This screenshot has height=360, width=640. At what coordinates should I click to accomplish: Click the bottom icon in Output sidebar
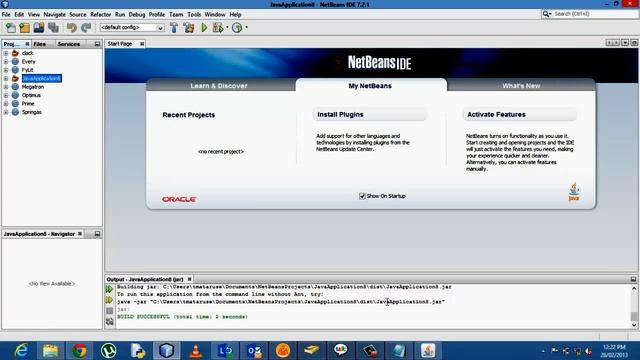coord(109,322)
